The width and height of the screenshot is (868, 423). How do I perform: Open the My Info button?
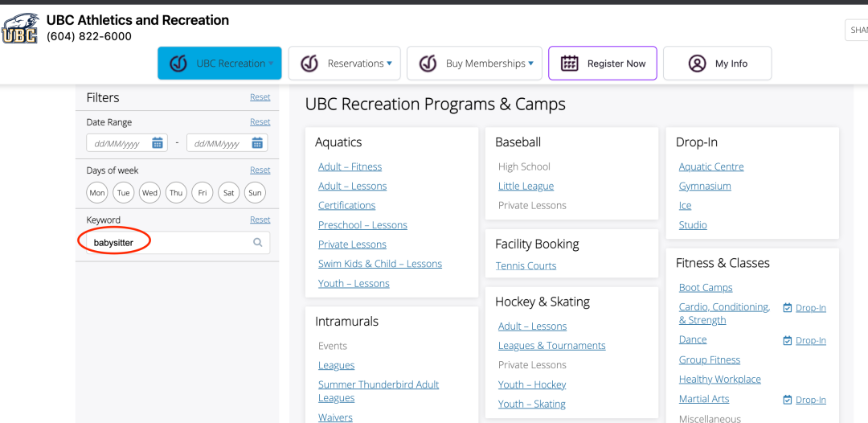[x=718, y=63]
